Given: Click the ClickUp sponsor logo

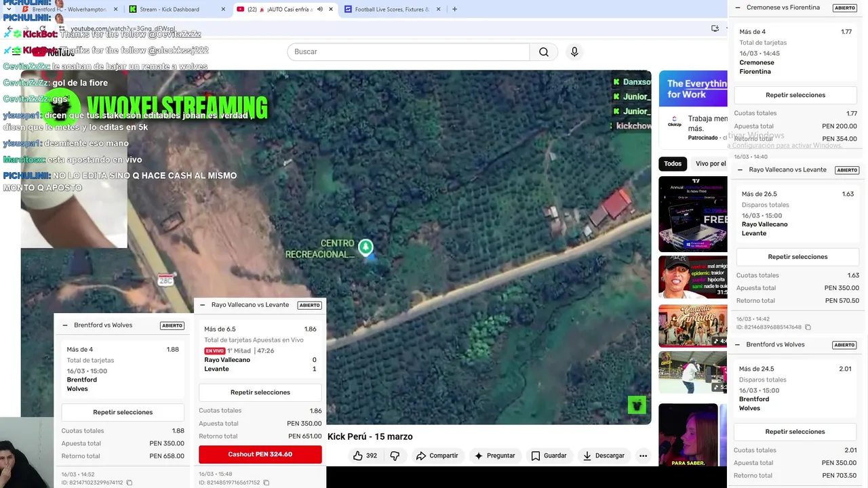Looking at the screenshot, I should point(674,121).
